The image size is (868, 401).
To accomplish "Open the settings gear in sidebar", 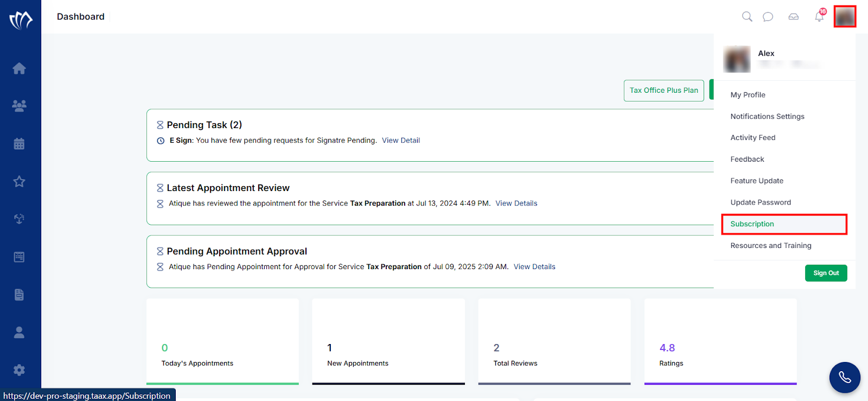I will [19, 370].
